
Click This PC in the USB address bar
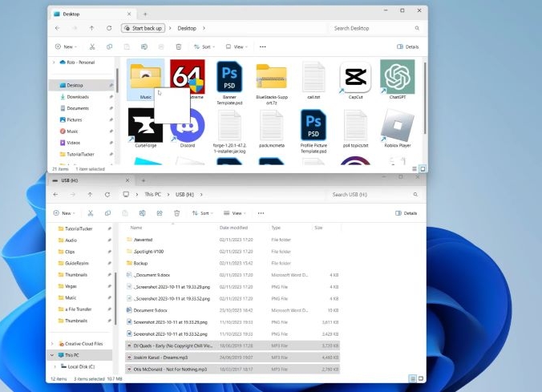[x=153, y=195]
